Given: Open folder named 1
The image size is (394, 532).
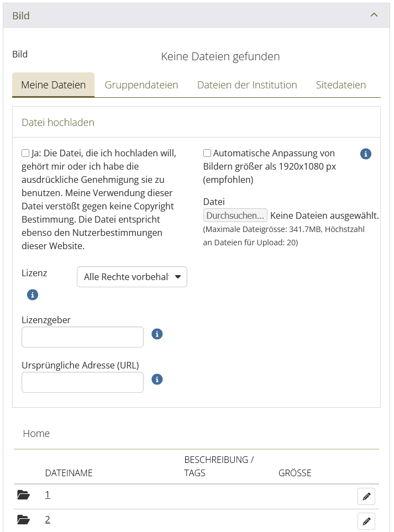Looking at the screenshot, I should (x=48, y=495).
